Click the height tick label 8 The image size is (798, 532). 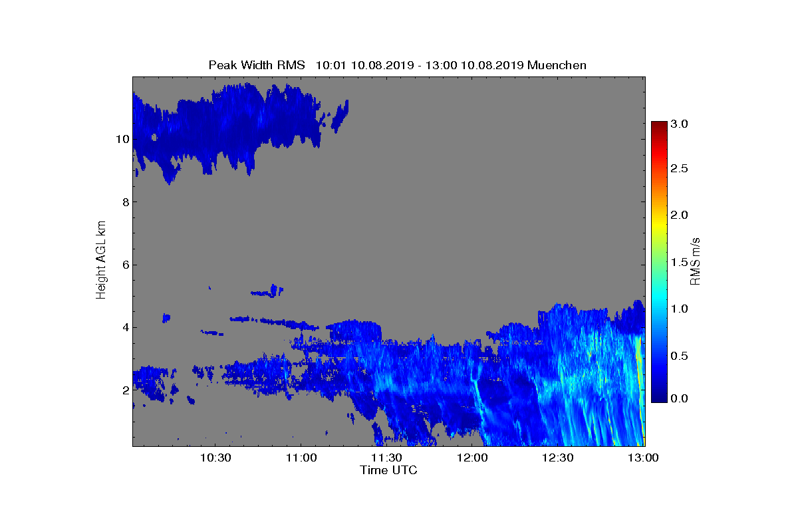(124, 202)
